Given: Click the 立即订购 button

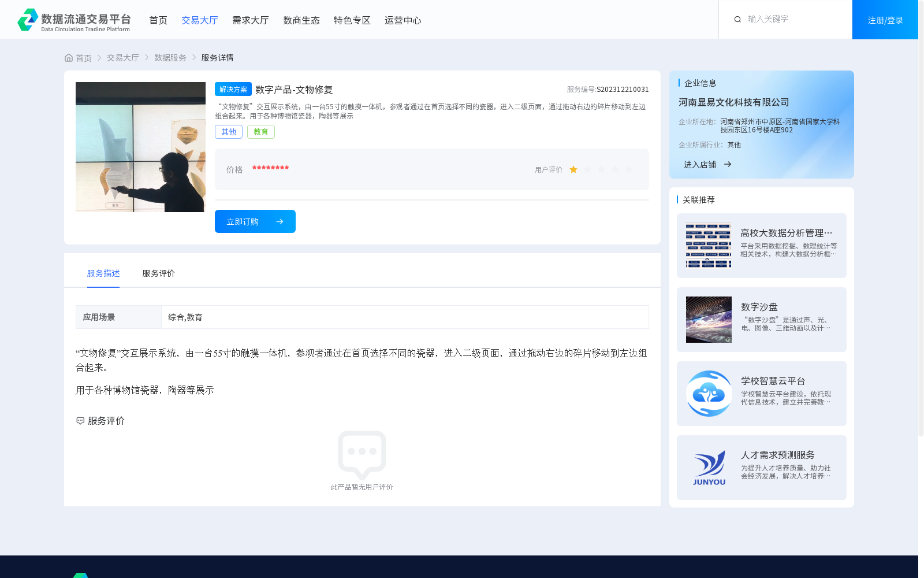Looking at the screenshot, I should pos(255,221).
